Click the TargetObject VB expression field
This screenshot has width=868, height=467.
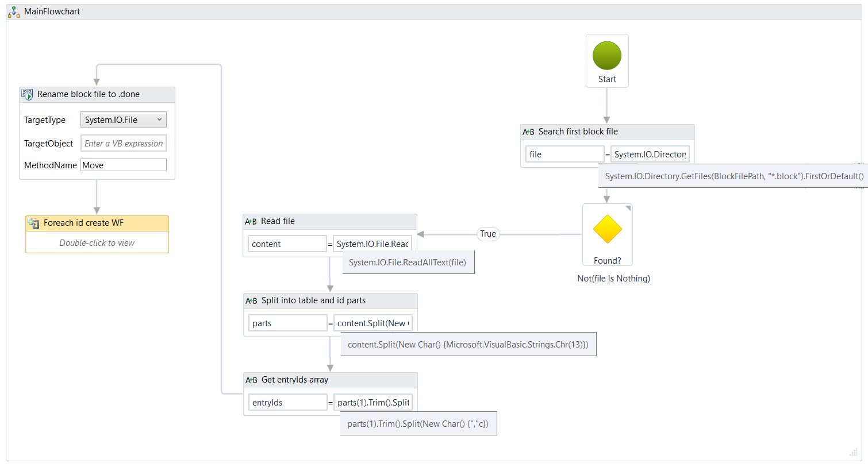tap(124, 144)
